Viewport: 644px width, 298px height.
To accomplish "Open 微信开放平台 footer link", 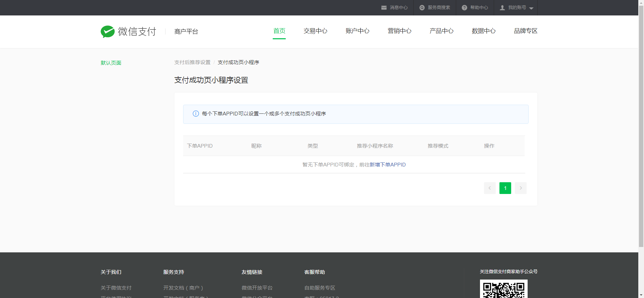I will 257,288.
